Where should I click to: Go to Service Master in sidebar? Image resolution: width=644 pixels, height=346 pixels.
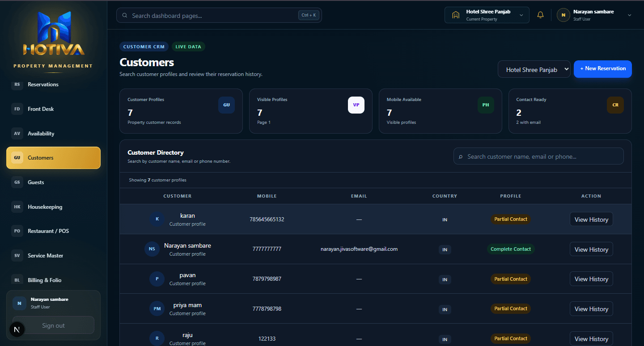point(54,256)
